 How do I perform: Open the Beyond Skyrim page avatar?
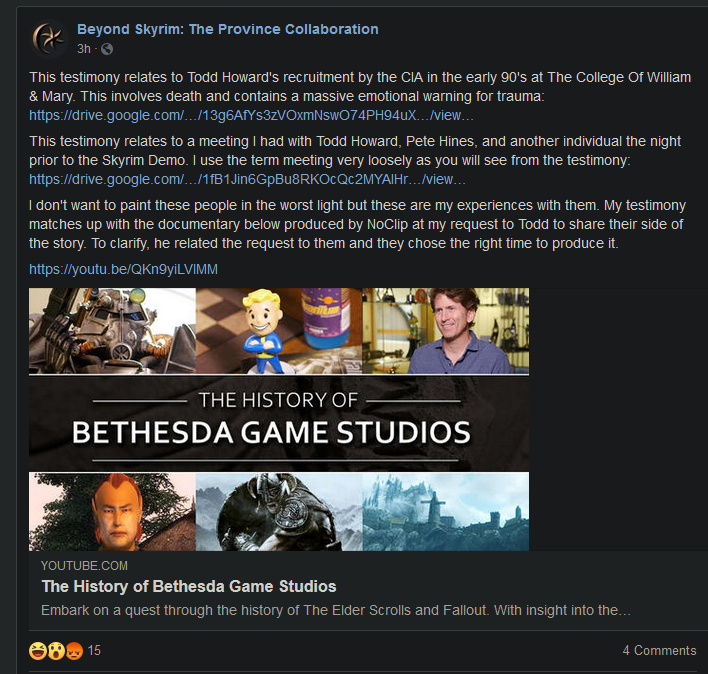(49, 38)
